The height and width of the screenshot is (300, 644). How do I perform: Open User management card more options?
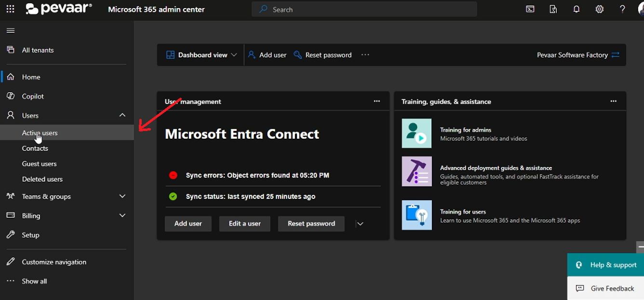377,101
